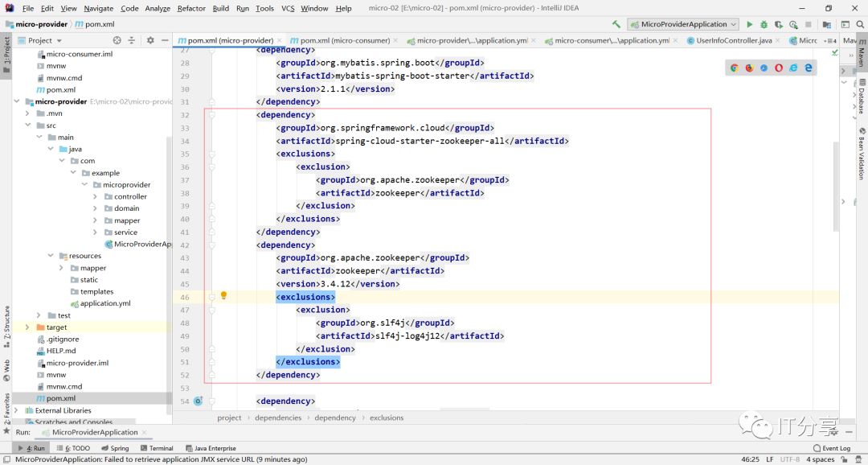
Task: Expand the target folder
Action: click(27, 327)
